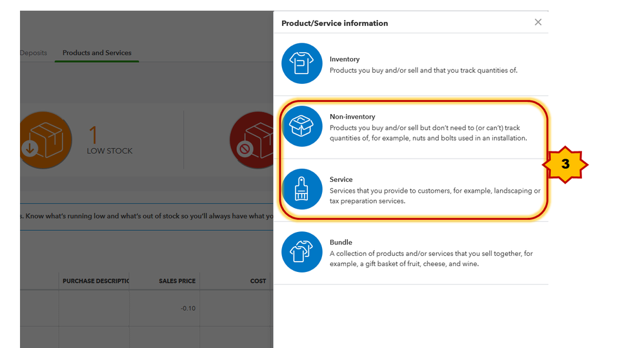This screenshot has height=348, width=644.
Task: Click the orange Low Stock box icon
Action: [x=46, y=140]
